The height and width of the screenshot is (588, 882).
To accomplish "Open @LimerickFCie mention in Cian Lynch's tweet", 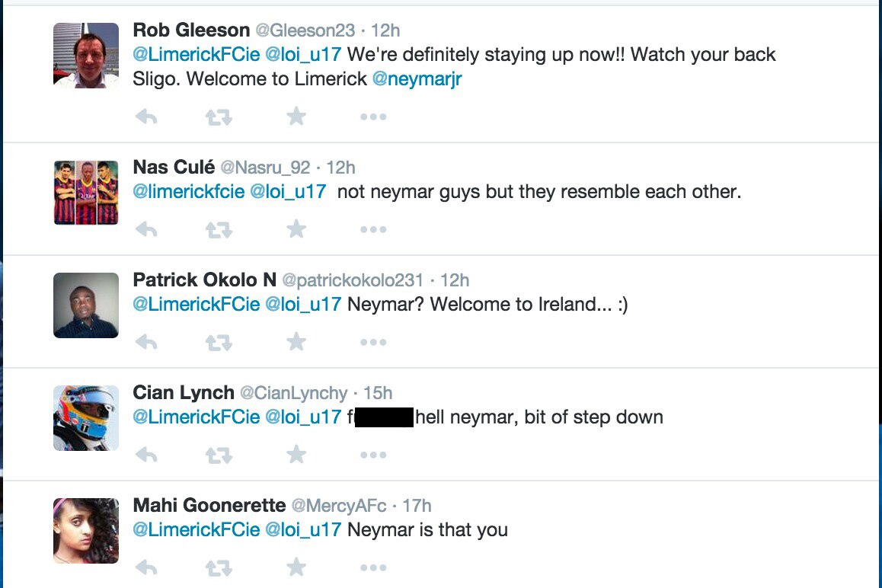I will click(196, 417).
